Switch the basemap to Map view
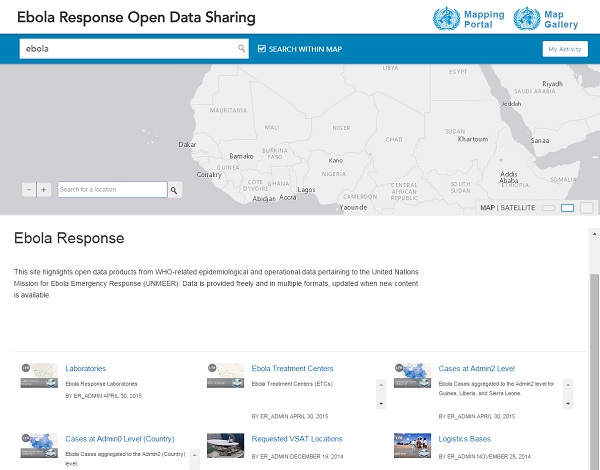 [x=487, y=208]
